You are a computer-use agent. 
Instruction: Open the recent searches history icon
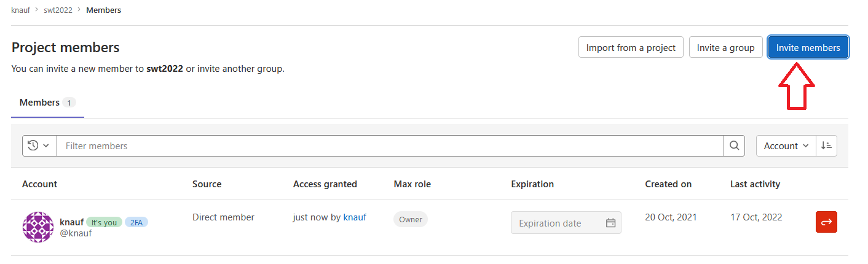point(33,146)
